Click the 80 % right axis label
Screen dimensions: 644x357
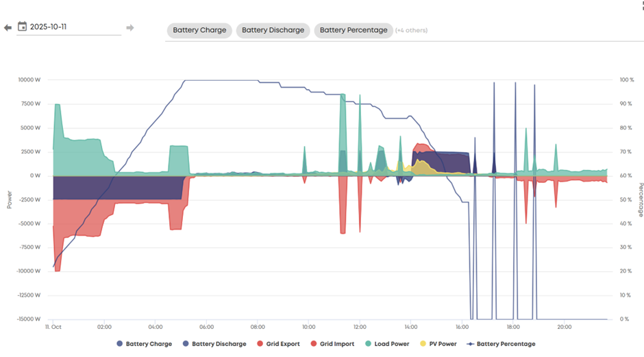tap(626, 127)
